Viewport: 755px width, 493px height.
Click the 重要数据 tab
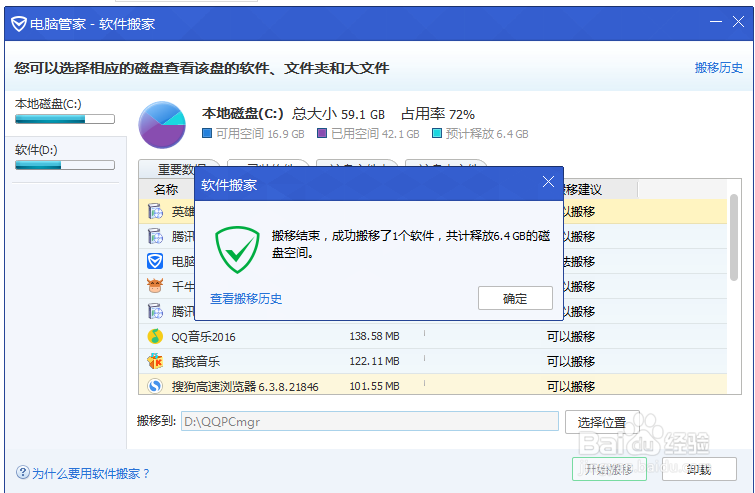[179, 169]
